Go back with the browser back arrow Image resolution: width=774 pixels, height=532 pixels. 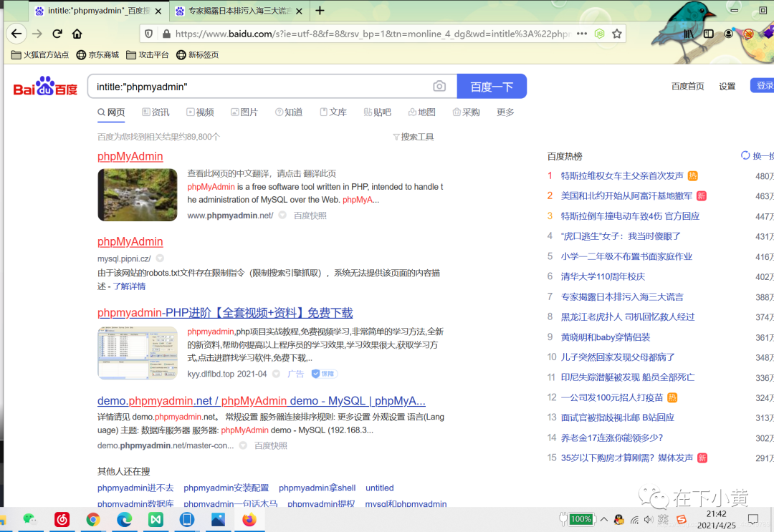tap(16, 34)
